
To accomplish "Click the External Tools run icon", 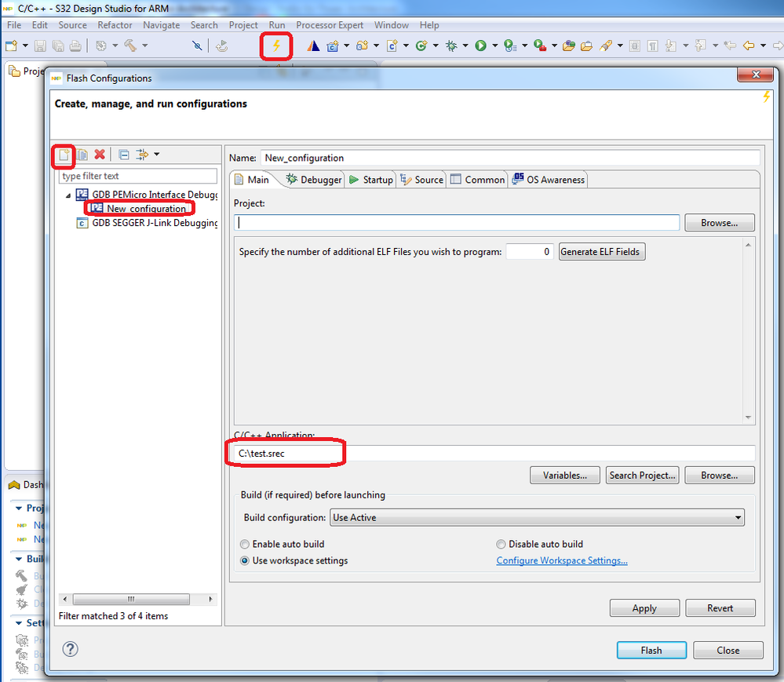I will coord(539,46).
